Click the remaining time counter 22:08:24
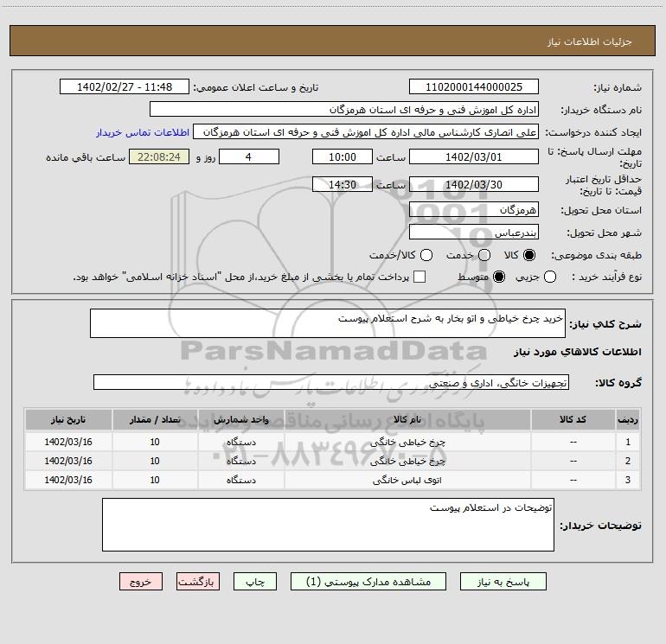666x644 pixels. tap(159, 156)
